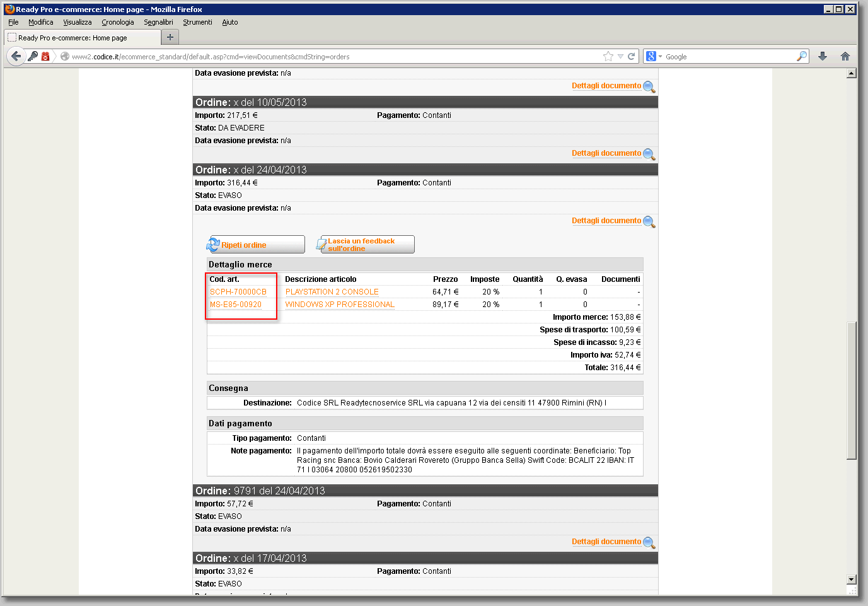Open PLAYSTATION 2 CONSOLE description link

pos(332,292)
